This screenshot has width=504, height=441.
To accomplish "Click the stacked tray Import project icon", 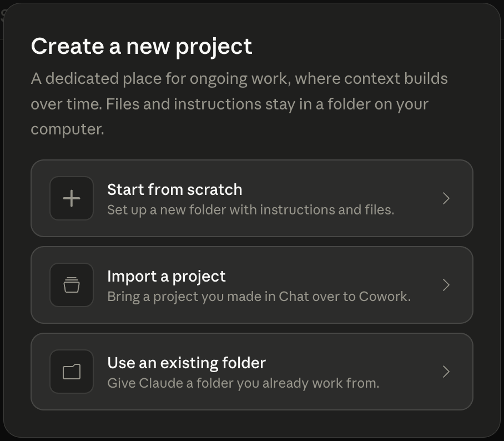I will (x=72, y=285).
